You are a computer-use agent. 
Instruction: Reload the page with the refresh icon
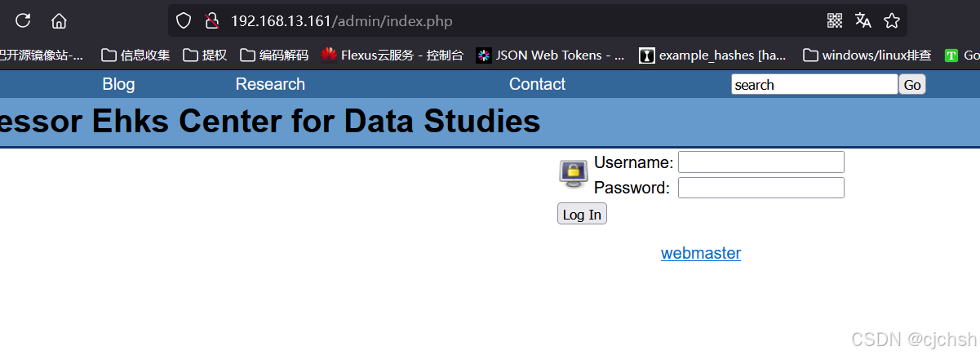[x=23, y=20]
